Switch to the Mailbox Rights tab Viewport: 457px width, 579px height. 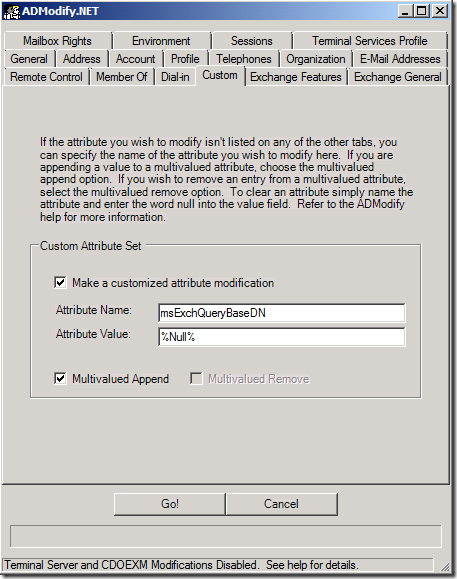(57, 41)
